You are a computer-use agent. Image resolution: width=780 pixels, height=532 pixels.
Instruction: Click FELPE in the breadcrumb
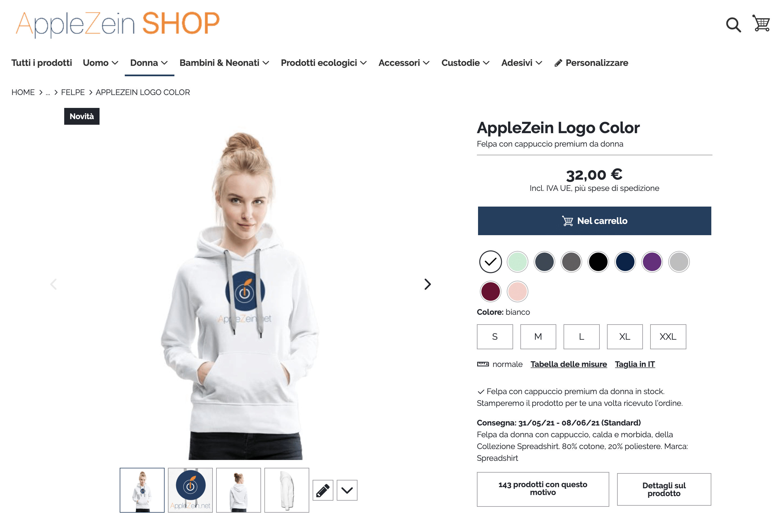click(73, 92)
